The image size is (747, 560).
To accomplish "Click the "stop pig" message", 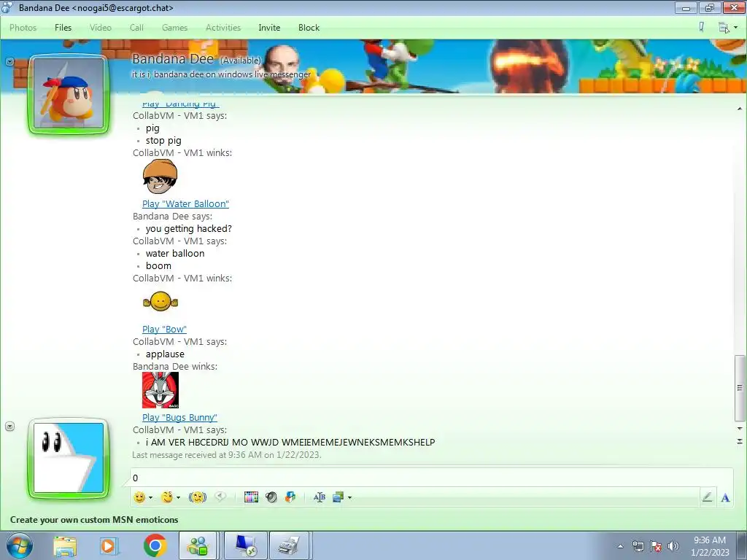I will 163,141.
